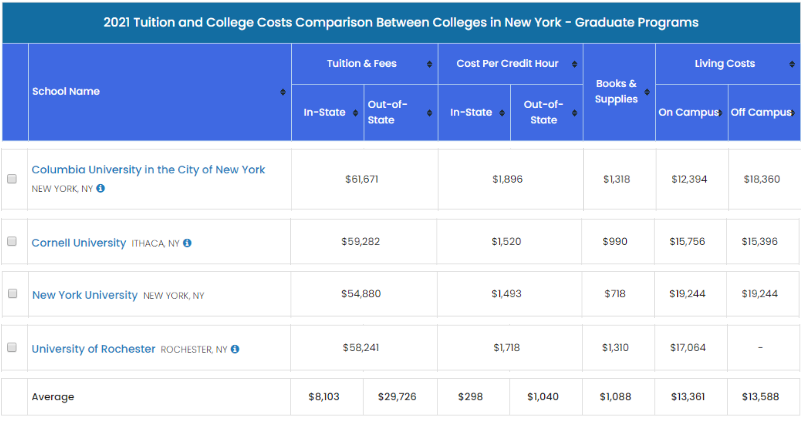
Task: Sort Cost Per Credit Hour Out-of-State
Action: tap(575, 113)
